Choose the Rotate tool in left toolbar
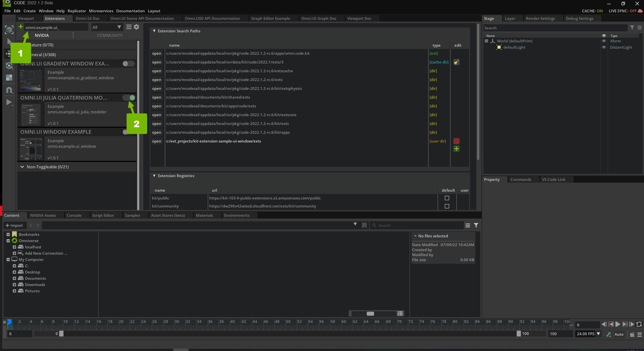This screenshot has height=351, width=644. tap(9, 66)
